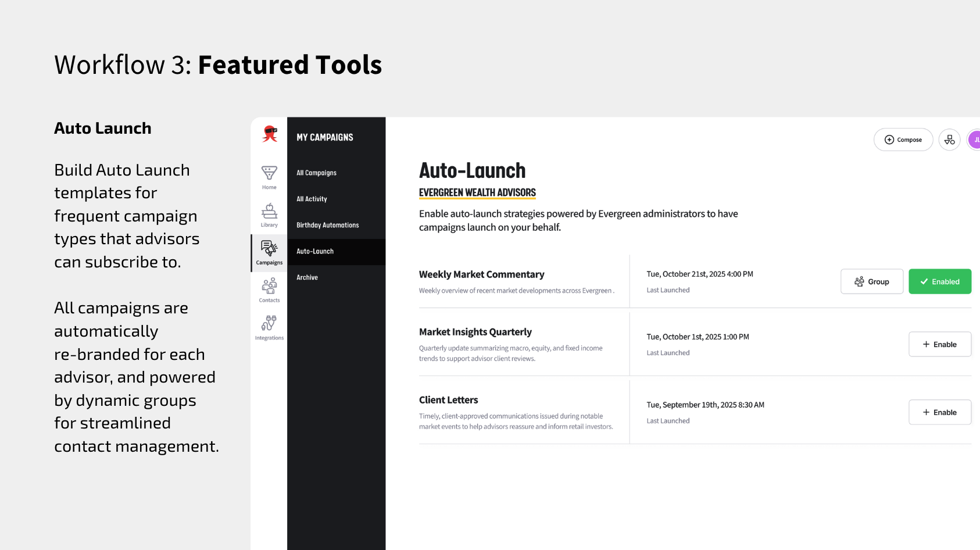The width and height of the screenshot is (980, 550).
Task: Open All Activity menu item
Action: (x=312, y=199)
